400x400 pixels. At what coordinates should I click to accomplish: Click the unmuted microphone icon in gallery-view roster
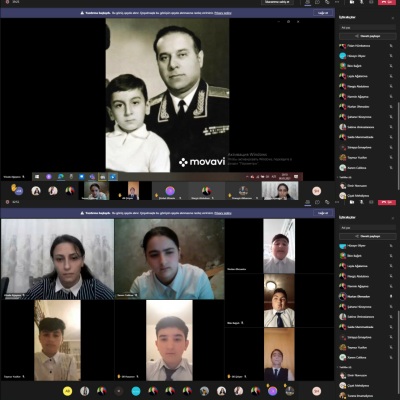[x=391, y=296]
